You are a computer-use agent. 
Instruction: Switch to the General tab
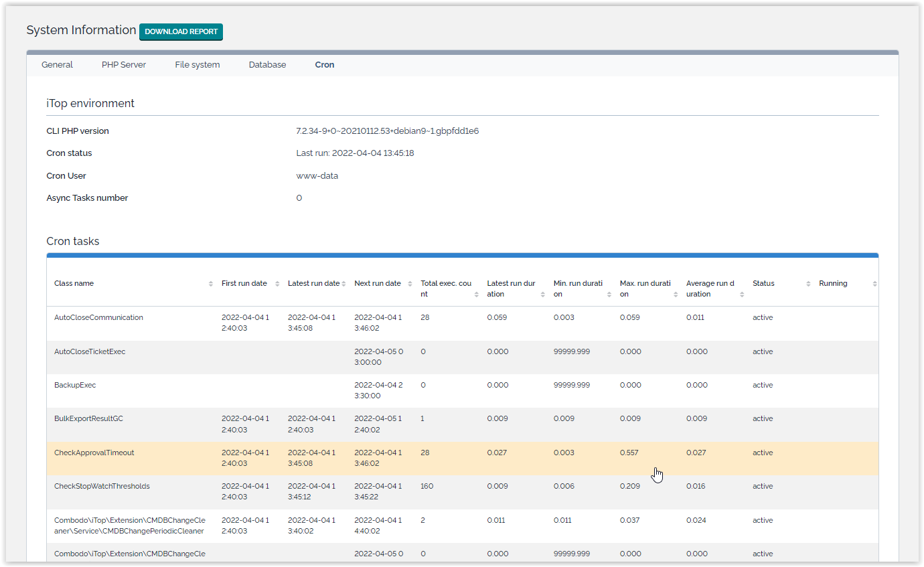pyautogui.click(x=57, y=65)
